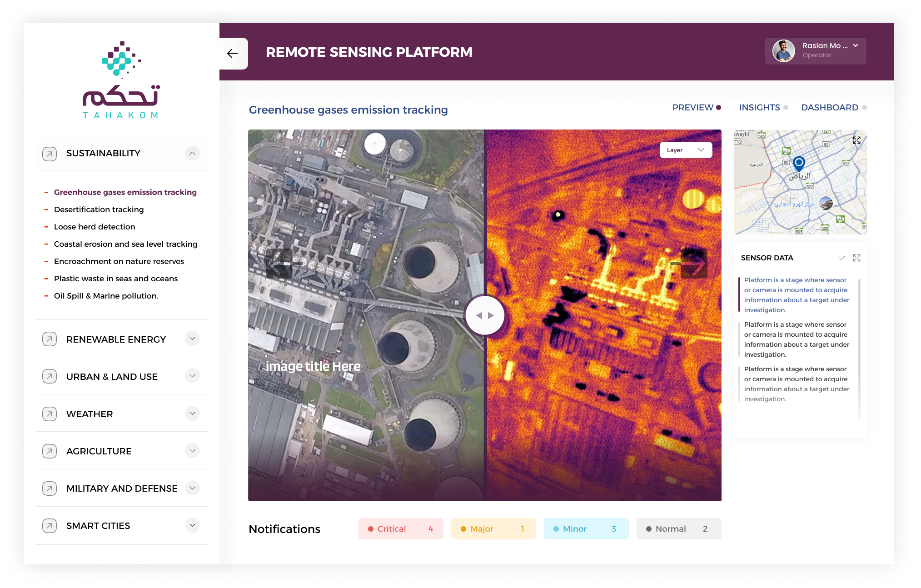This screenshot has height=588, width=921.
Task: Expand the Sensor Data panel fullscreen icon
Action: click(x=856, y=258)
